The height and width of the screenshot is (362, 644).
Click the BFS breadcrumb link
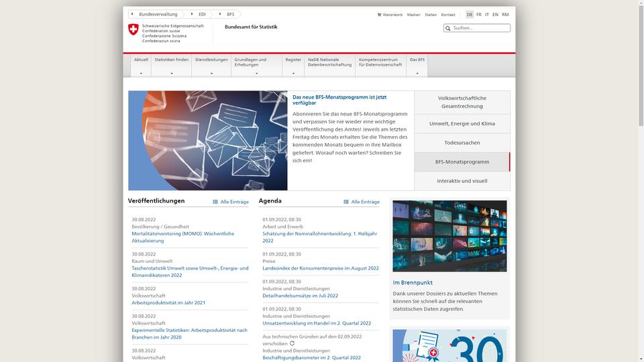[x=230, y=14]
